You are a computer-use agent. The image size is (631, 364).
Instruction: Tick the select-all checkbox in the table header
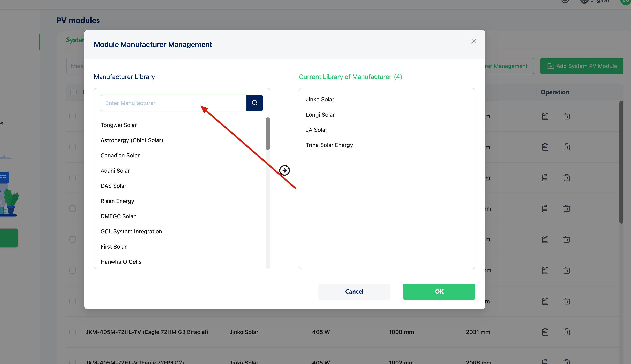73,92
